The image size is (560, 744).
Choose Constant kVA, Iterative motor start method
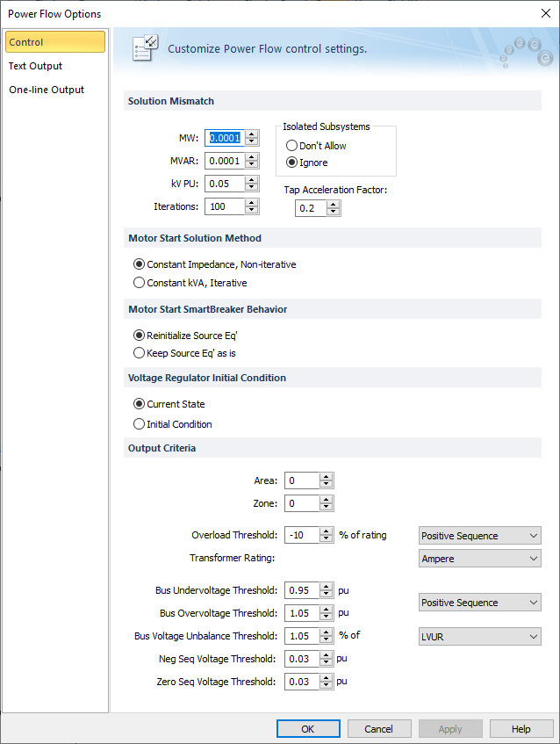(139, 283)
